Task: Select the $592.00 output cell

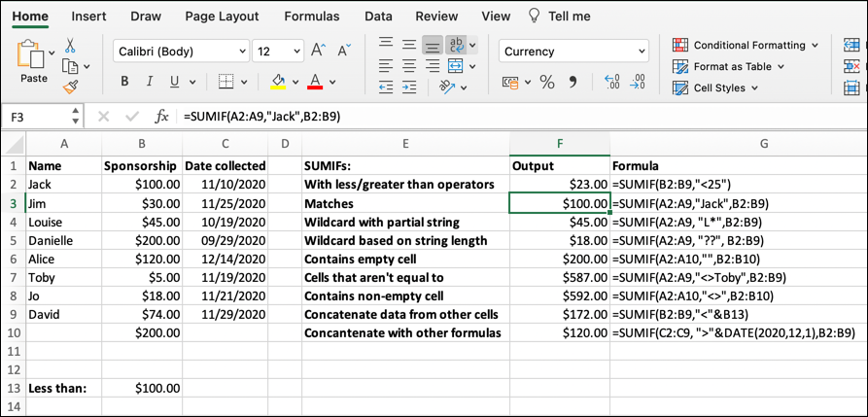Action: coord(560,295)
